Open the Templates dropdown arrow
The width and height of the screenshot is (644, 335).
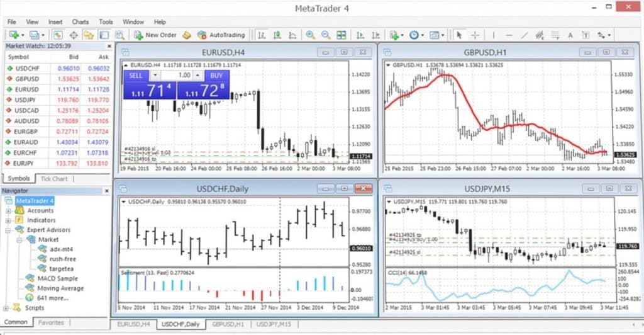point(442,35)
